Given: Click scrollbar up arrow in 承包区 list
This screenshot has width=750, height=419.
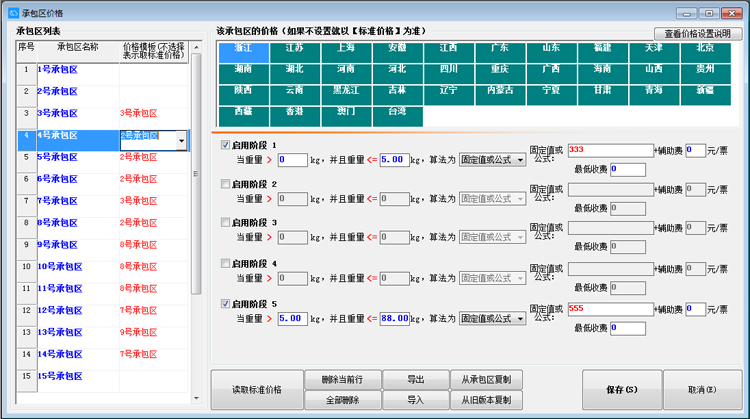Looking at the screenshot, I should 196,47.
